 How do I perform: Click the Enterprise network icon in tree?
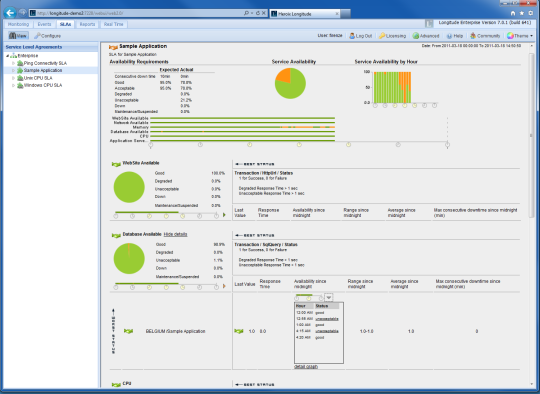pyautogui.click(x=13, y=55)
